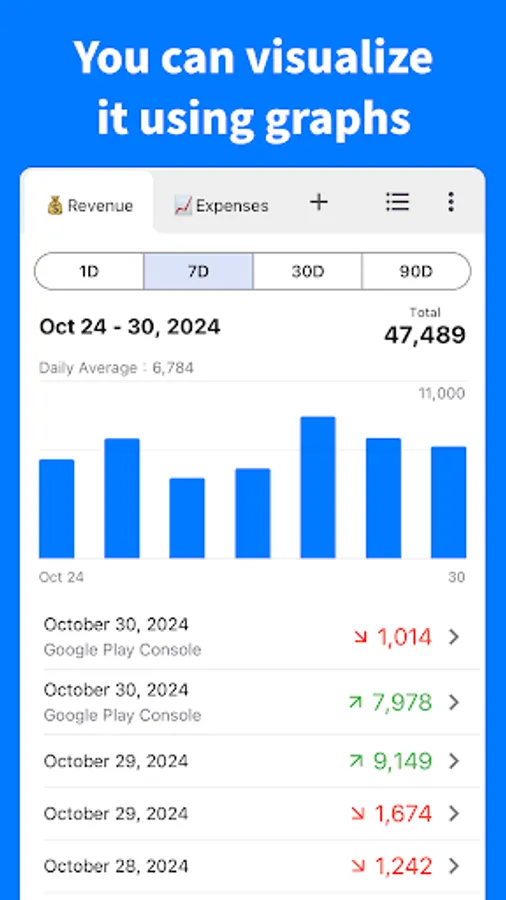Switch to the Expenses tab
This screenshot has height=900, width=506.
coord(221,205)
